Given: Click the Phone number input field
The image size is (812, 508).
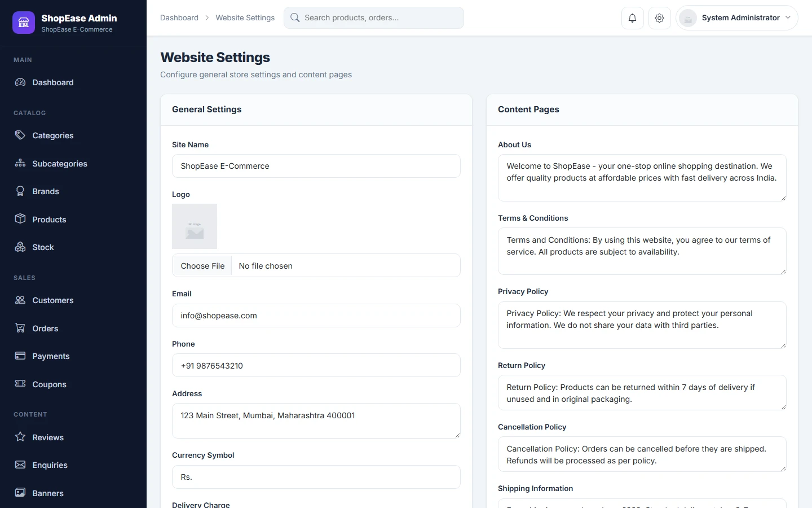Looking at the screenshot, I should click(x=316, y=365).
